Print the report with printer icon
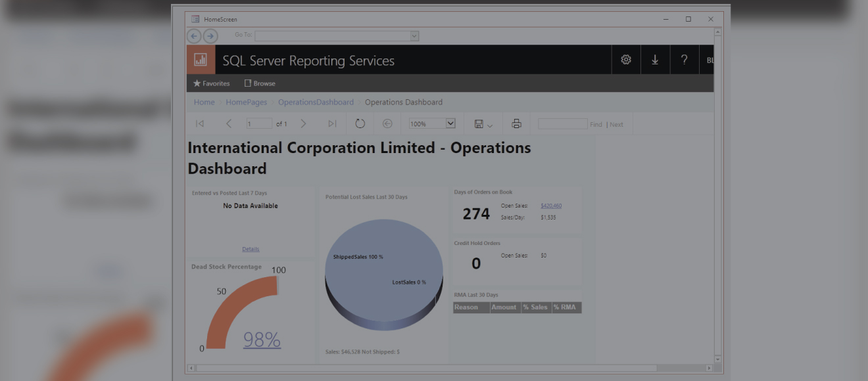 tap(517, 123)
